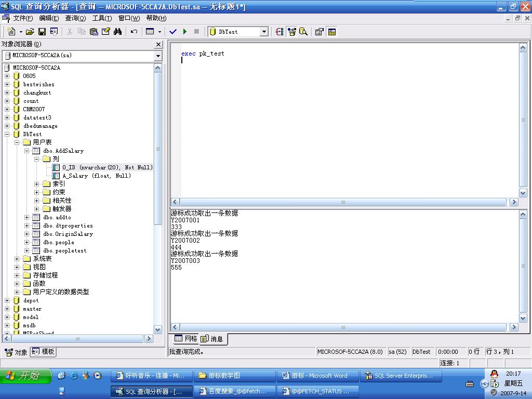532x399 pixels.
Task: Select the dbo.peopletest table
Action: click(64, 250)
